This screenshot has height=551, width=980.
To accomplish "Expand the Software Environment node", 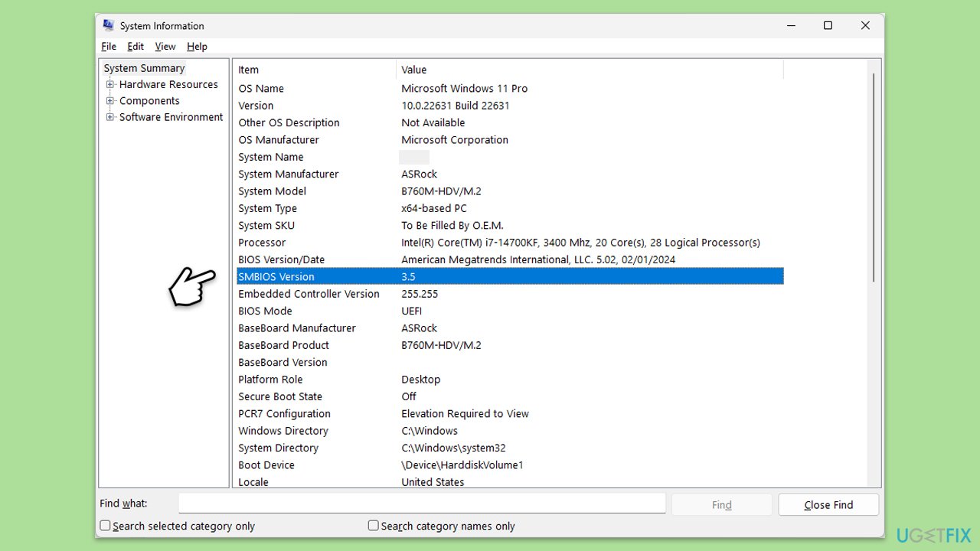I will click(x=110, y=117).
